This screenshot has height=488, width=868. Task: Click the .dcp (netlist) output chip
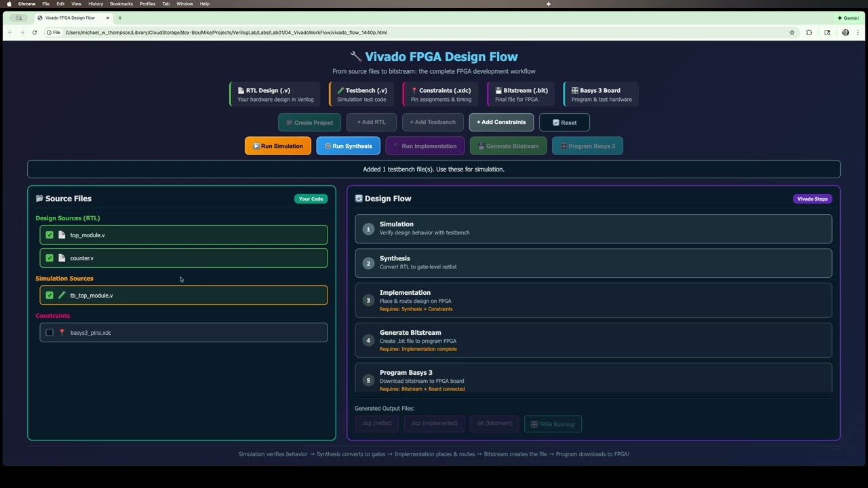(x=376, y=424)
